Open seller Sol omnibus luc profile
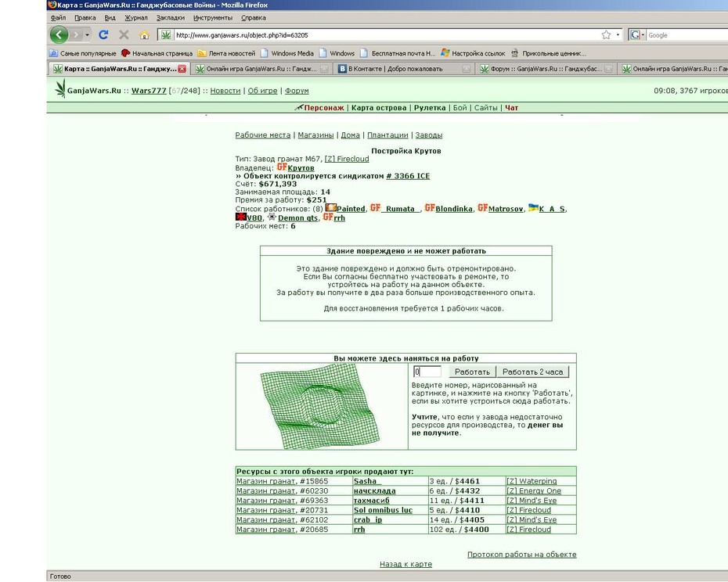Viewport: 728px width, 582px height. coord(383,510)
